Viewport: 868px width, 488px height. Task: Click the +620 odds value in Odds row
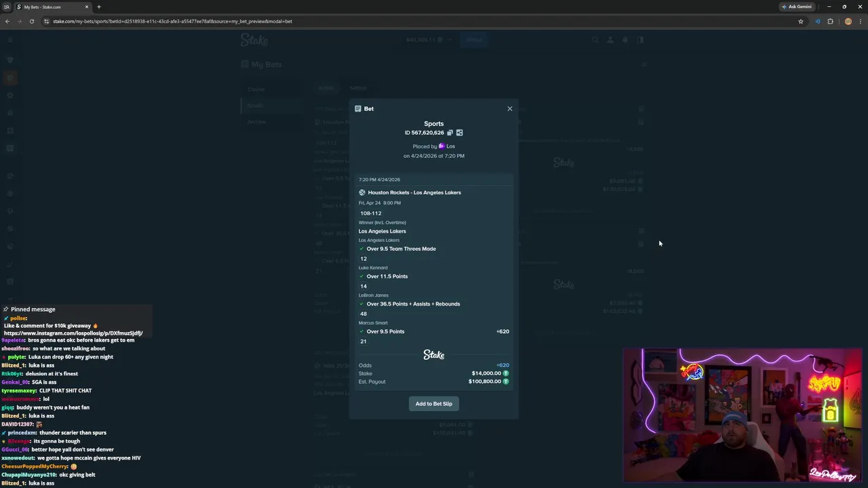502,365
